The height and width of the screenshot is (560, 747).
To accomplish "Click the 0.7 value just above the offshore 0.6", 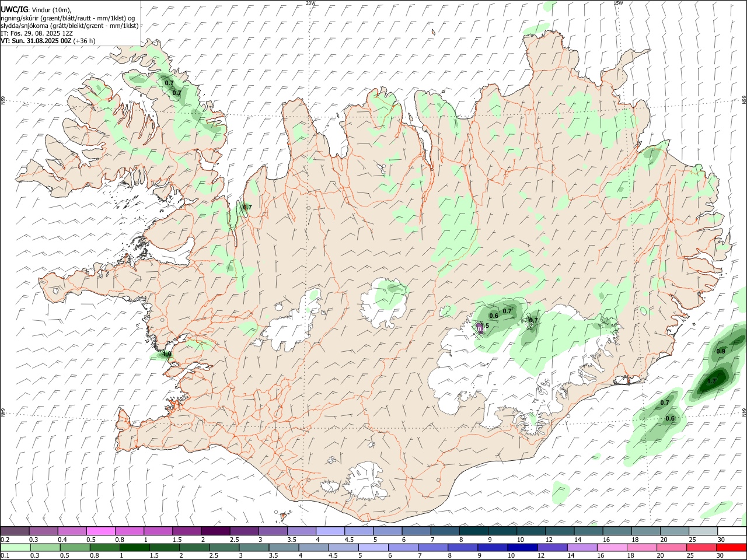I will pos(665,403).
